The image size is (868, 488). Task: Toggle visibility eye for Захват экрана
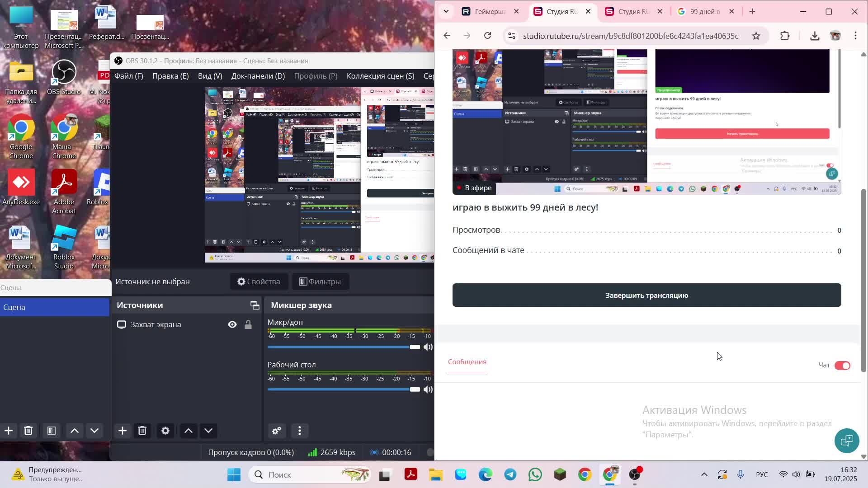[232, 324]
